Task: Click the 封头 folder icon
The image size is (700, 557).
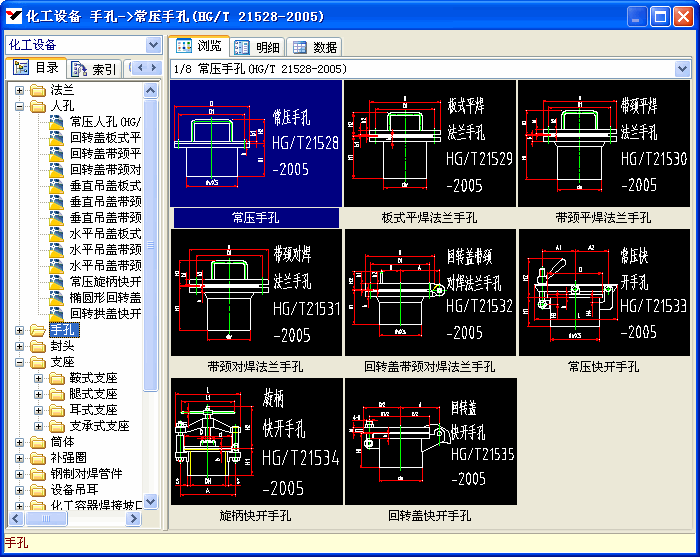Action: pos(38,346)
